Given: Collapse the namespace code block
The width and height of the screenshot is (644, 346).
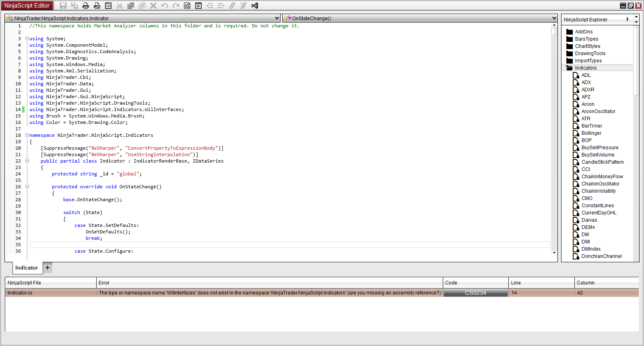Looking at the screenshot, I should click(x=27, y=135).
